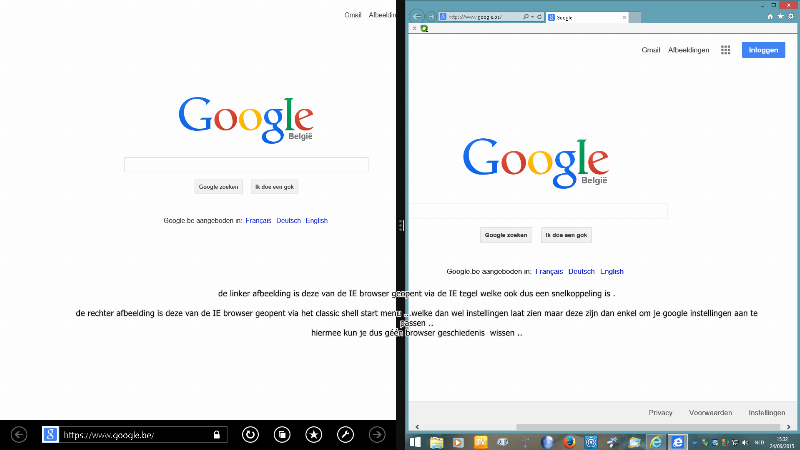Click the Inloggen button
Viewport: 800px width, 450px height.
(763, 50)
